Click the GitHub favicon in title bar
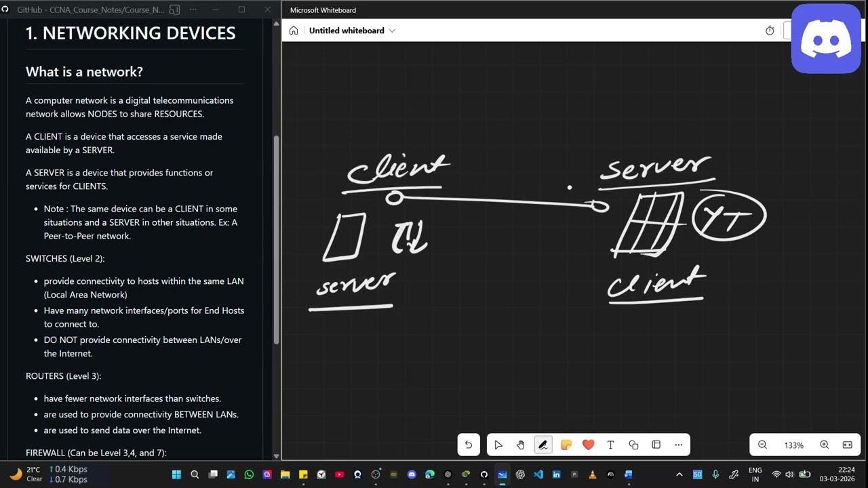The image size is (868, 488). coord(5,10)
